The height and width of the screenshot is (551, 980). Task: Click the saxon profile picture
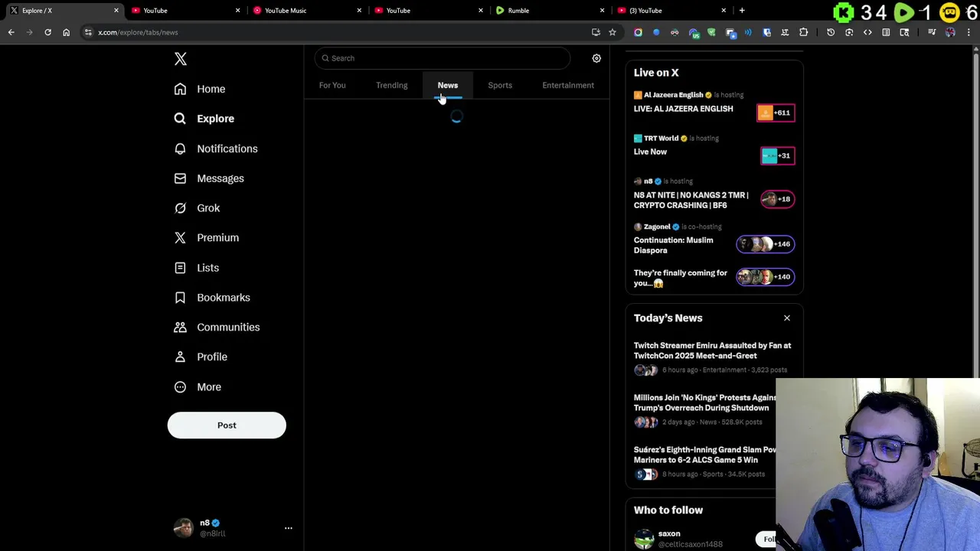(x=644, y=539)
